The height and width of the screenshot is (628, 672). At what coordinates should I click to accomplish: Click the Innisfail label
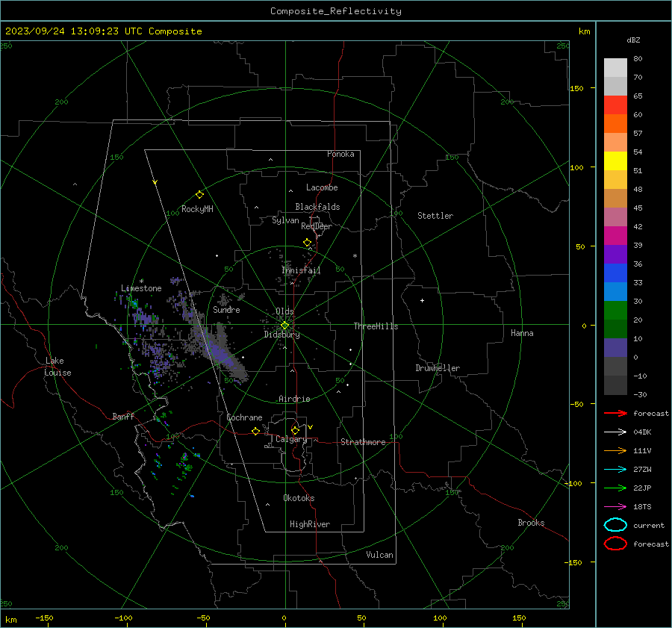[301, 270]
